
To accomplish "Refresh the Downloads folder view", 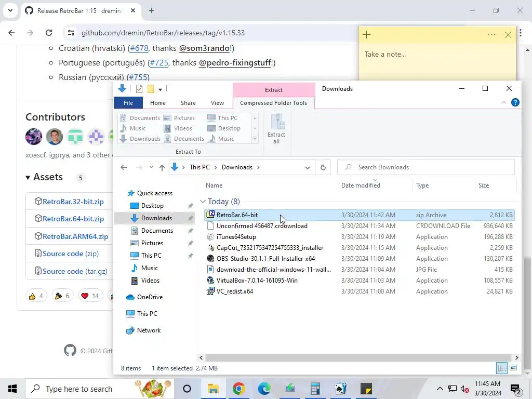I will point(323,167).
